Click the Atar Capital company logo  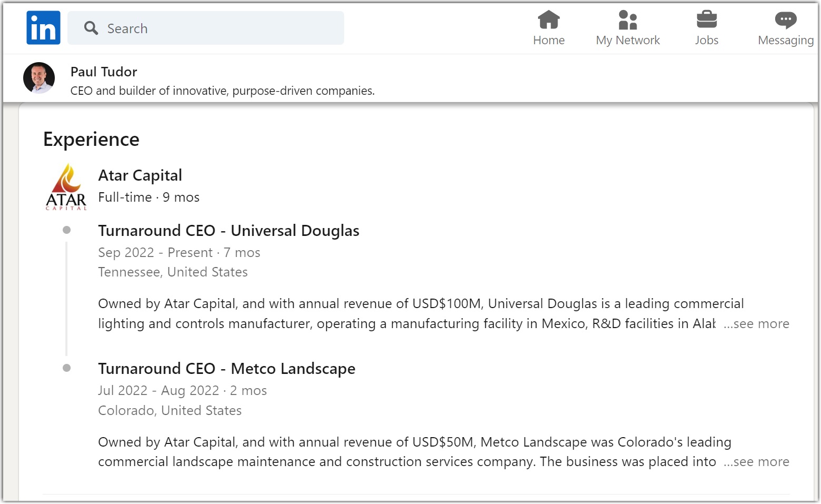66,187
